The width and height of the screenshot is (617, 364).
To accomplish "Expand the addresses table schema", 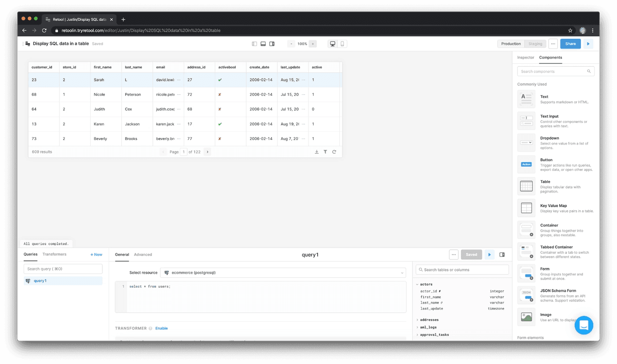I will [x=417, y=319].
